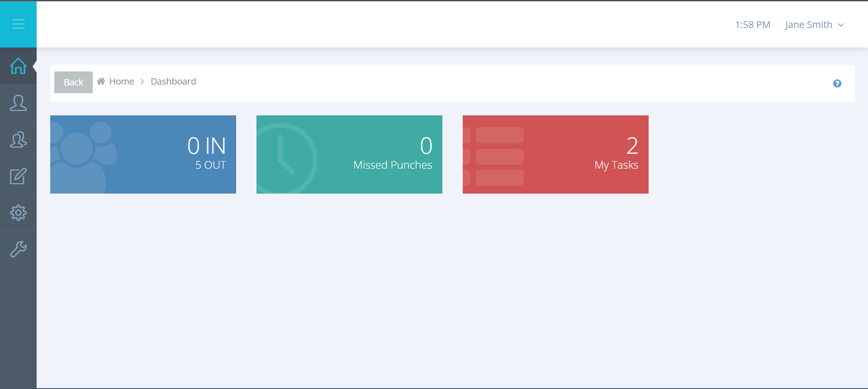Toggle the hamburger menu in the sidebar
Viewport: 868px width, 389px height.
(x=18, y=24)
